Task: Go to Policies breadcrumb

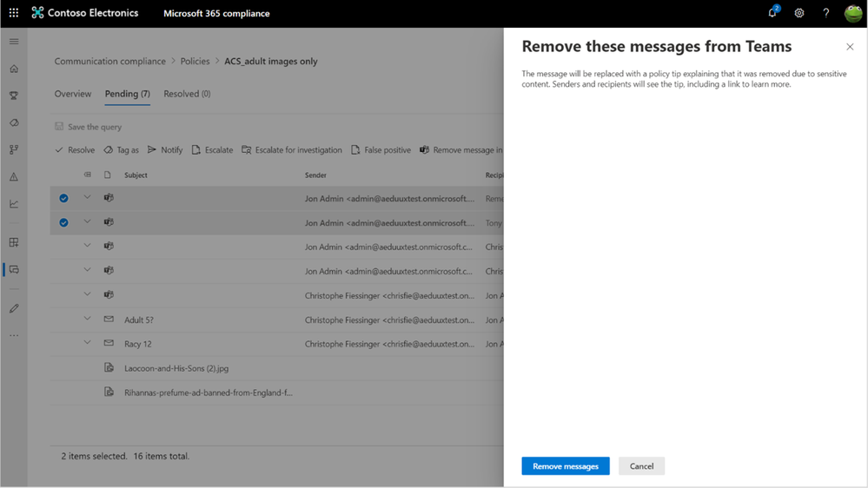Action: point(195,61)
